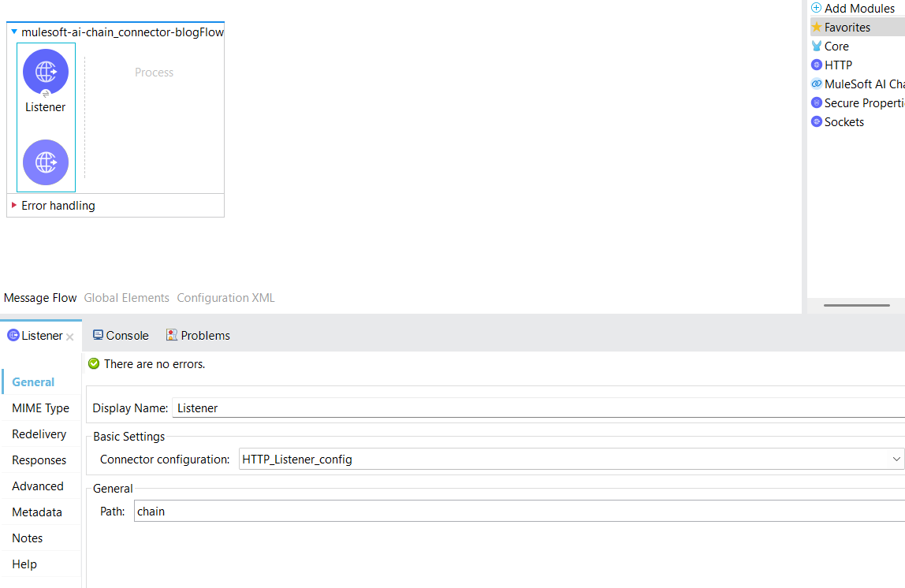
Task: Open the General settings section
Action: click(33, 382)
